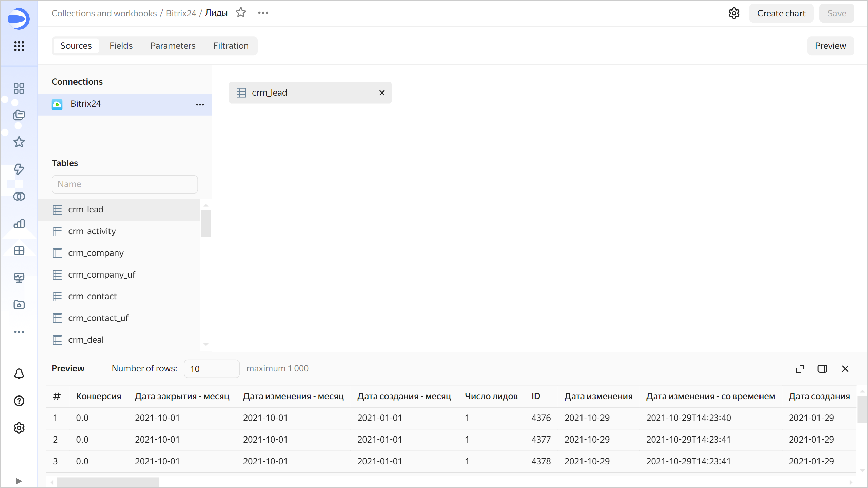Expand the crm_deal table entry
The height and width of the screenshot is (488, 868).
coord(86,339)
